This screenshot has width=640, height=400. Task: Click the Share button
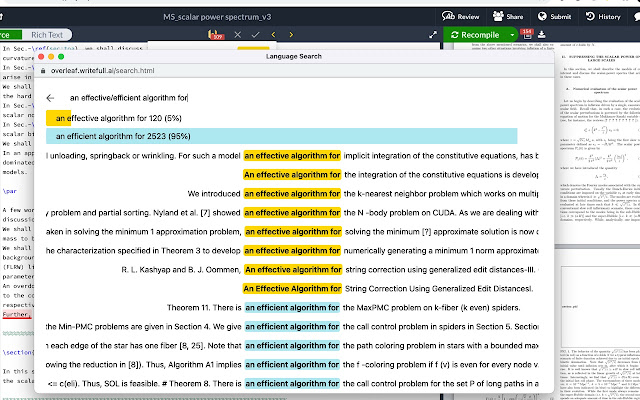(509, 16)
